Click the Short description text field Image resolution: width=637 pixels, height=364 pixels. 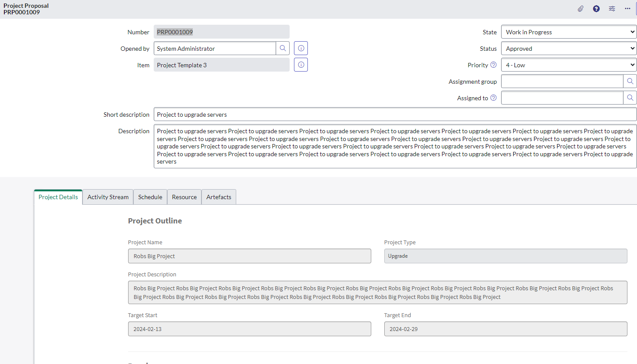coord(395,114)
